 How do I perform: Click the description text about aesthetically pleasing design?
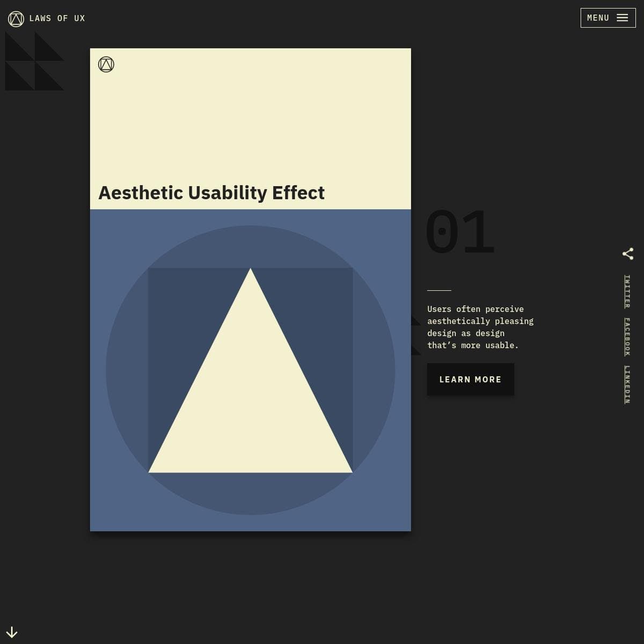tap(480, 327)
